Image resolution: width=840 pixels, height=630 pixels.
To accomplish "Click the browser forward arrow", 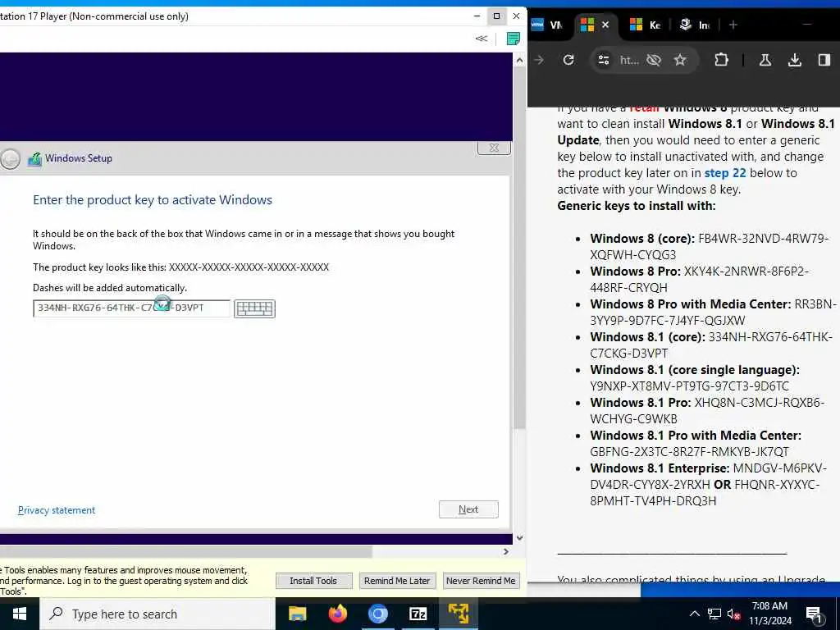I will pos(539,60).
